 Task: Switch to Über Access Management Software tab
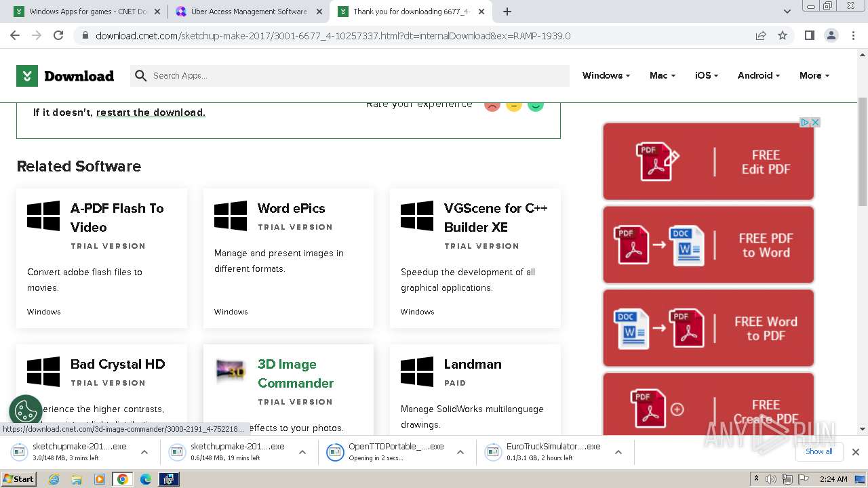(250, 12)
